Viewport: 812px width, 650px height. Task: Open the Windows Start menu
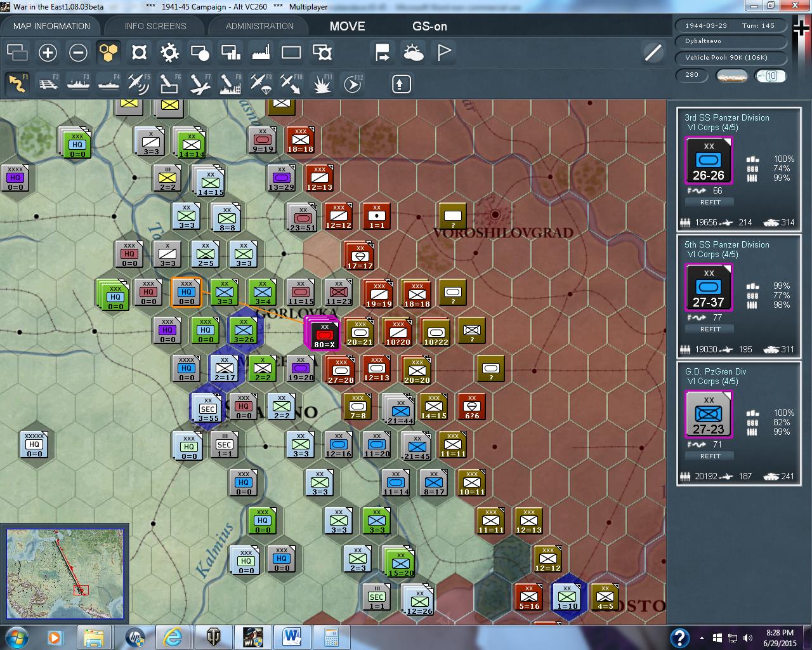pos(16,637)
